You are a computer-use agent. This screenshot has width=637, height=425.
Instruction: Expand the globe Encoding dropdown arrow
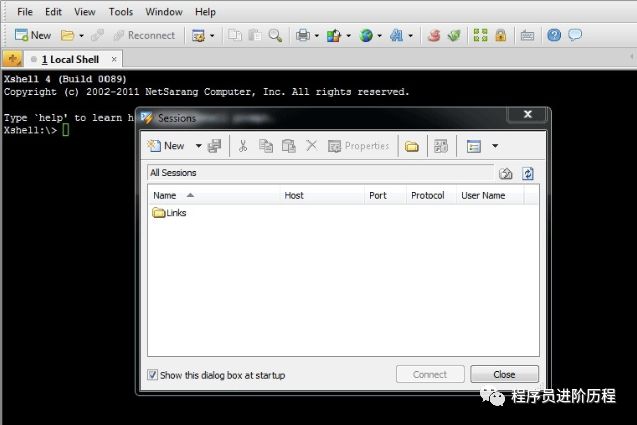(x=379, y=36)
